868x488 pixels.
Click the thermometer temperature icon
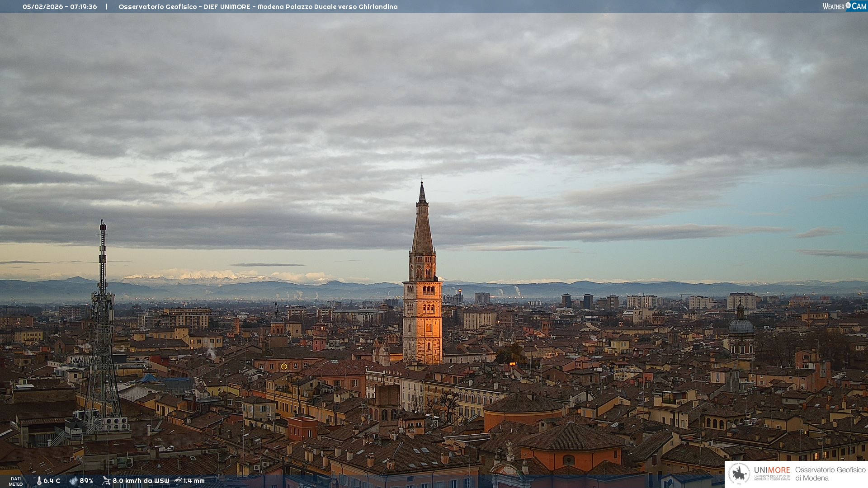(x=39, y=481)
